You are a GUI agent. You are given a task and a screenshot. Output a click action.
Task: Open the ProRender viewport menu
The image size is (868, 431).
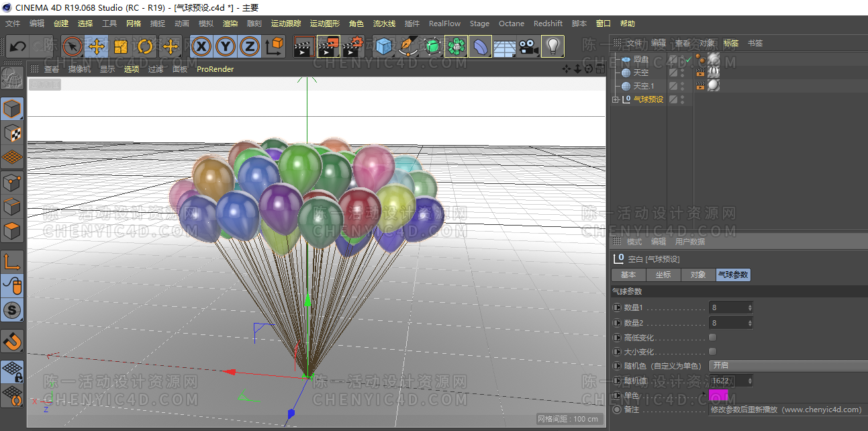215,69
